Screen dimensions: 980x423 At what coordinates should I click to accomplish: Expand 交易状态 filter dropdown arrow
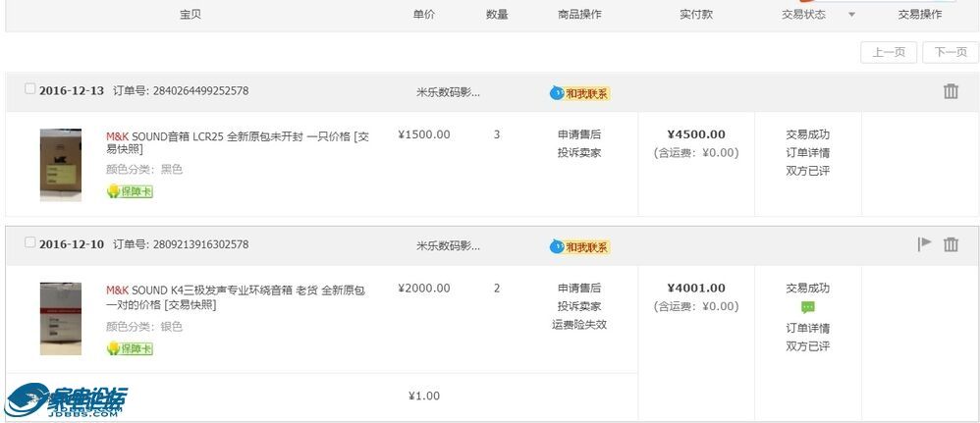(x=851, y=15)
